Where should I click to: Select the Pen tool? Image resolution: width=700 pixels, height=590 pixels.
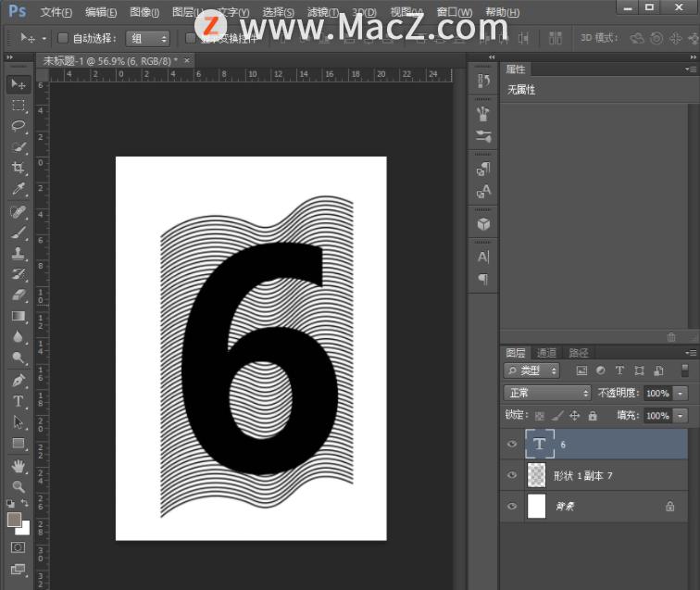click(x=18, y=381)
